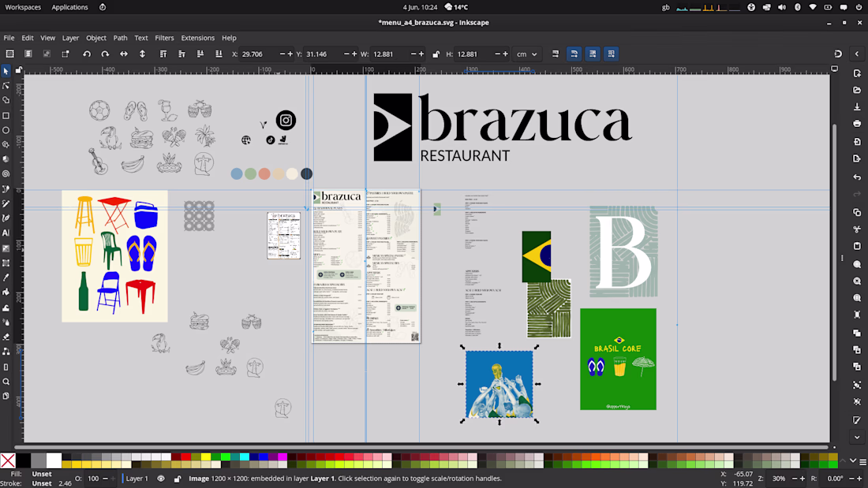Select the Pages tool
Image resolution: width=868 pixels, height=488 pixels.
pyautogui.click(x=6, y=396)
